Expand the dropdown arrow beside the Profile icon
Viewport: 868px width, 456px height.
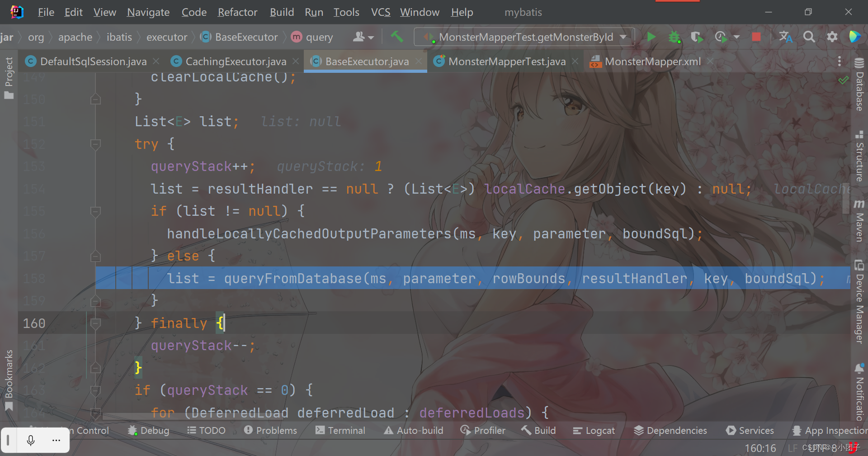coord(736,37)
